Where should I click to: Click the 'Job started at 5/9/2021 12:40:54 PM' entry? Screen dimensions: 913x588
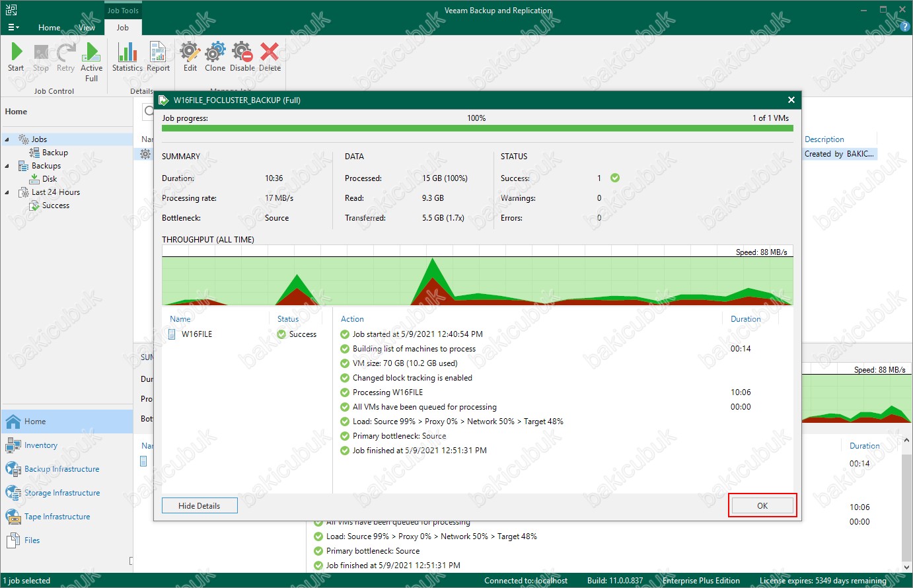418,334
